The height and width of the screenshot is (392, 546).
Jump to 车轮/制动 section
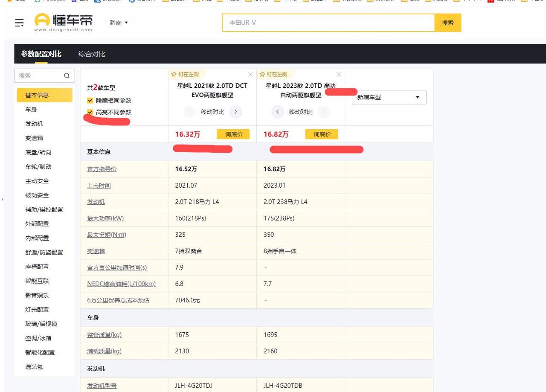[38, 167]
